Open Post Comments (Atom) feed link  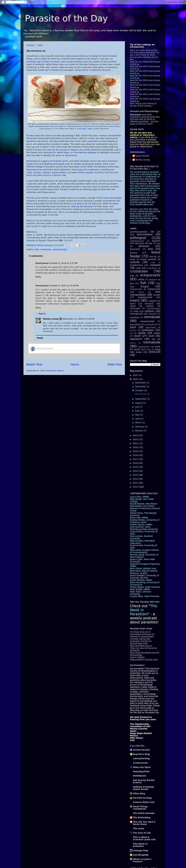pyautogui.click(x=52, y=371)
